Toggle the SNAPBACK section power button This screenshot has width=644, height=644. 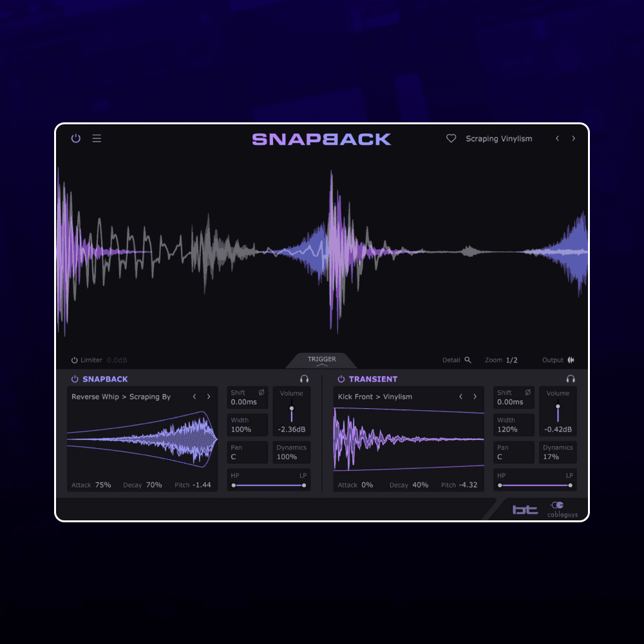75,379
